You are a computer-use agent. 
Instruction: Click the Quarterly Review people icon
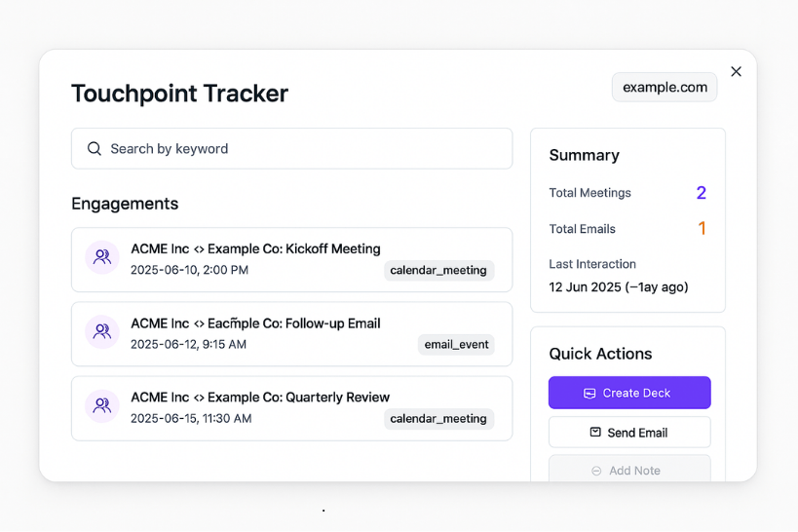102,405
